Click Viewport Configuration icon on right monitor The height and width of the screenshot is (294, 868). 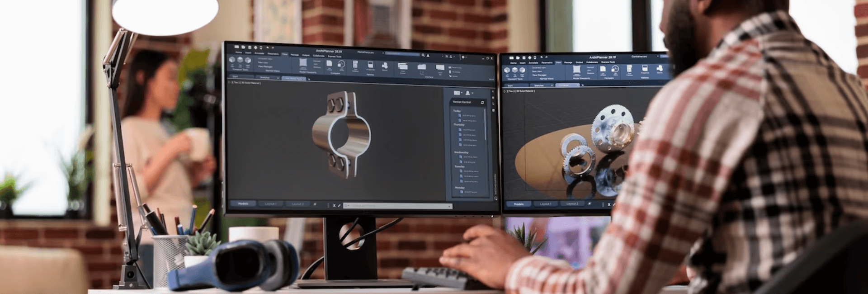(x=576, y=70)
